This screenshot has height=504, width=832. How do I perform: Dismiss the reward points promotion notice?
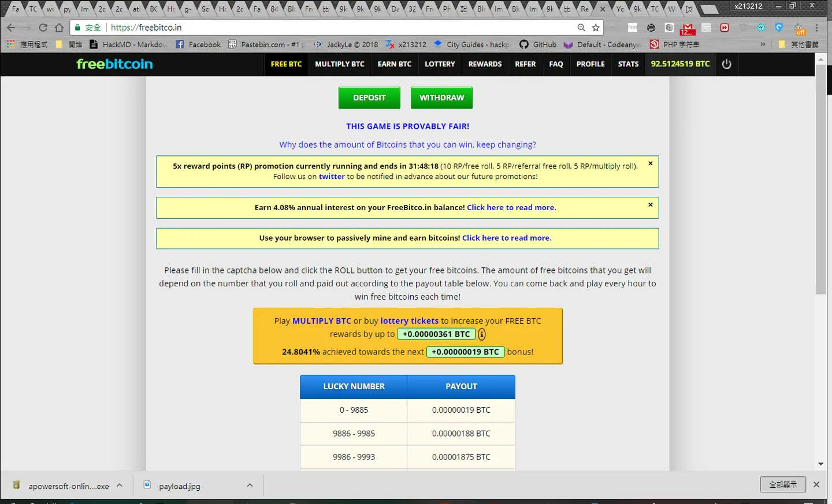pyautogui.click(x=651, y=163)
